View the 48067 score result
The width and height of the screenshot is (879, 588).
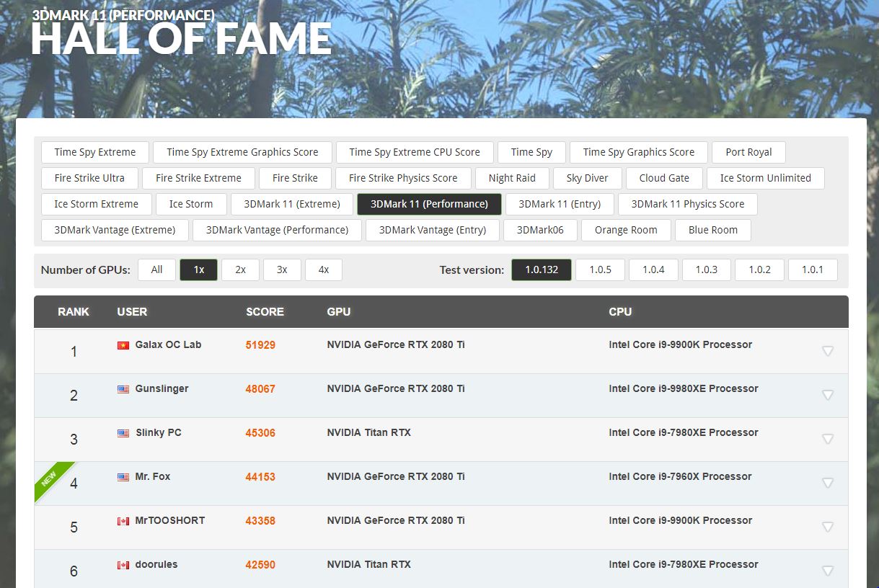coord(260,389)
